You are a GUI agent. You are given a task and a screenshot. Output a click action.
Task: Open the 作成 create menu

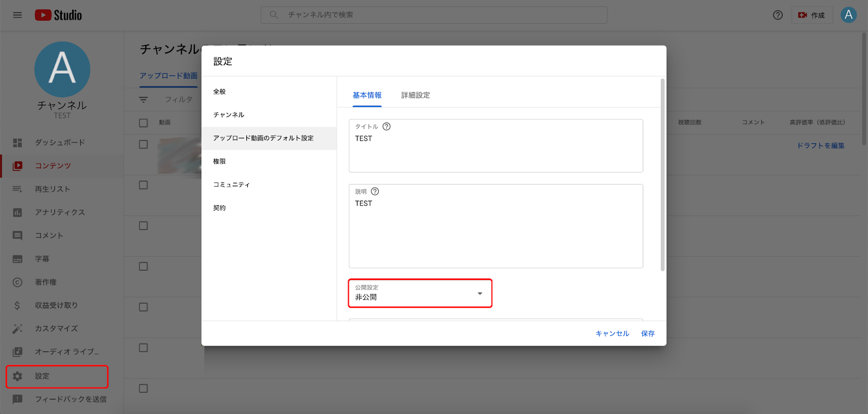point(812,15)
